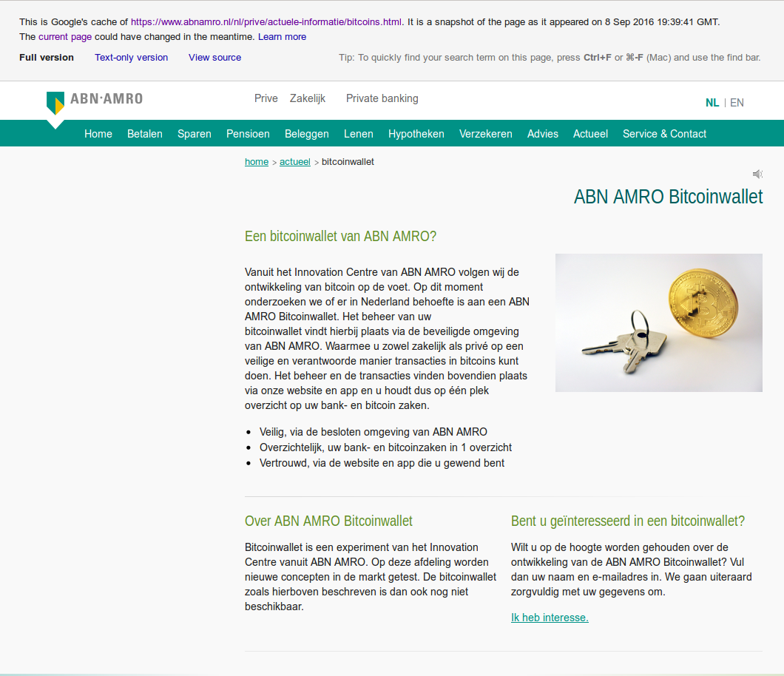
Task: Click the 'actueel' breadcrumb link
Action: (x=295, y=162)
